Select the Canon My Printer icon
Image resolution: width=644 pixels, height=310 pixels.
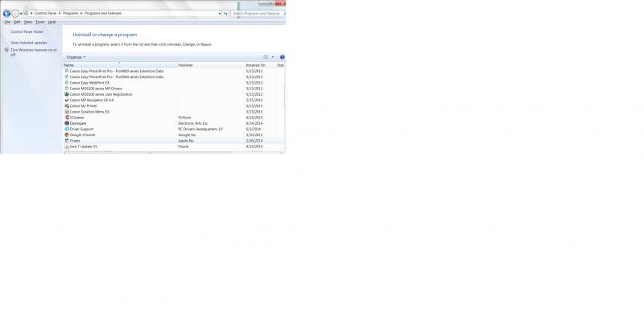67,106
